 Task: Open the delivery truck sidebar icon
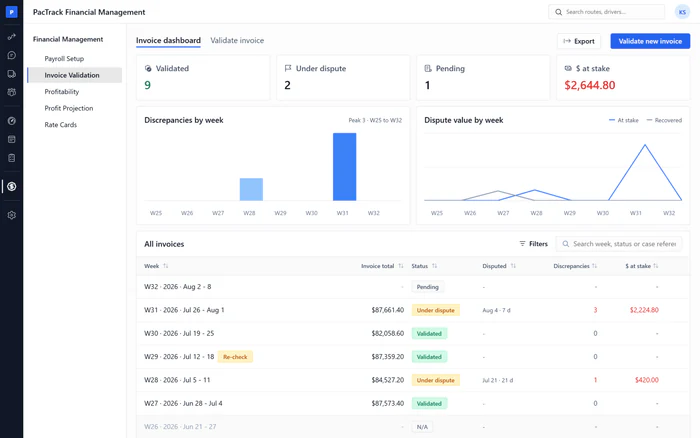click(x=12, y=74)
